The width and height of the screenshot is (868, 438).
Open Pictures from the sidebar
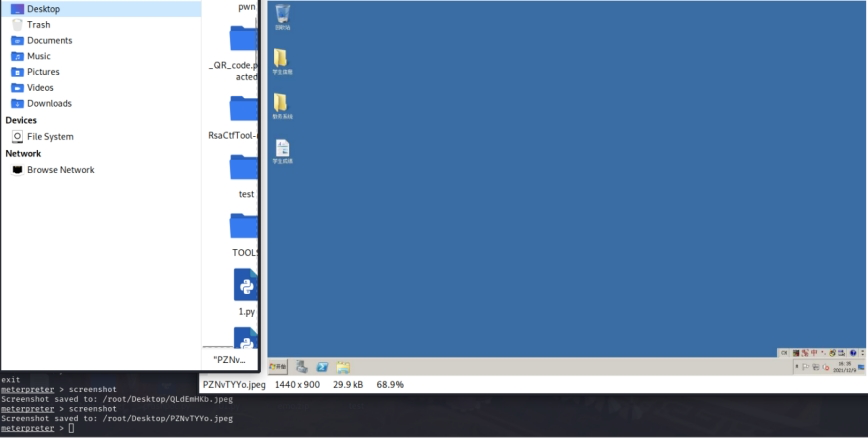[101, 71]
